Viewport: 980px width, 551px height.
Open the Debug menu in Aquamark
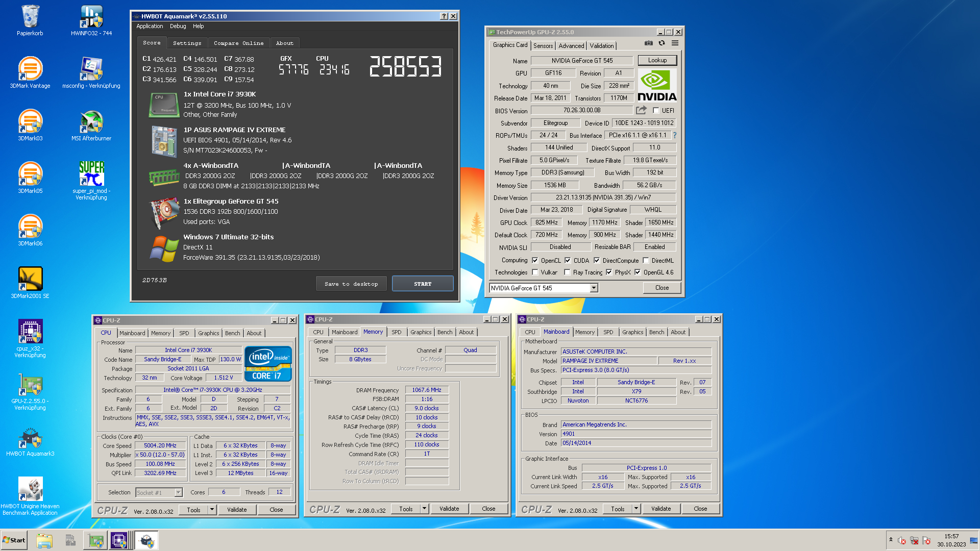click(x=178, y=26)
